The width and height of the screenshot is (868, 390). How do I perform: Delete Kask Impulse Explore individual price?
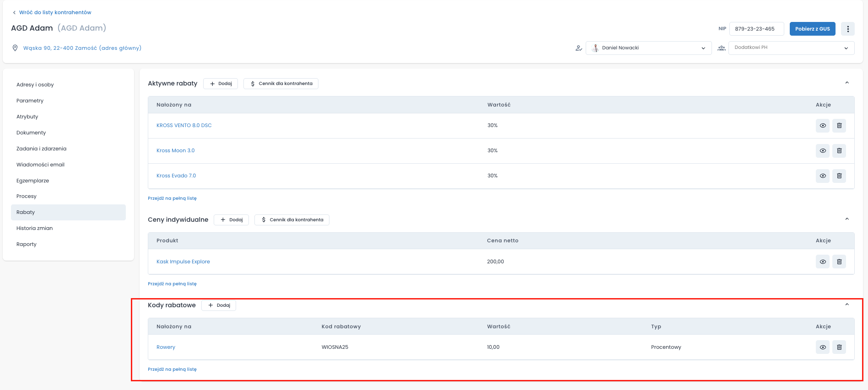tap(839, 262)
